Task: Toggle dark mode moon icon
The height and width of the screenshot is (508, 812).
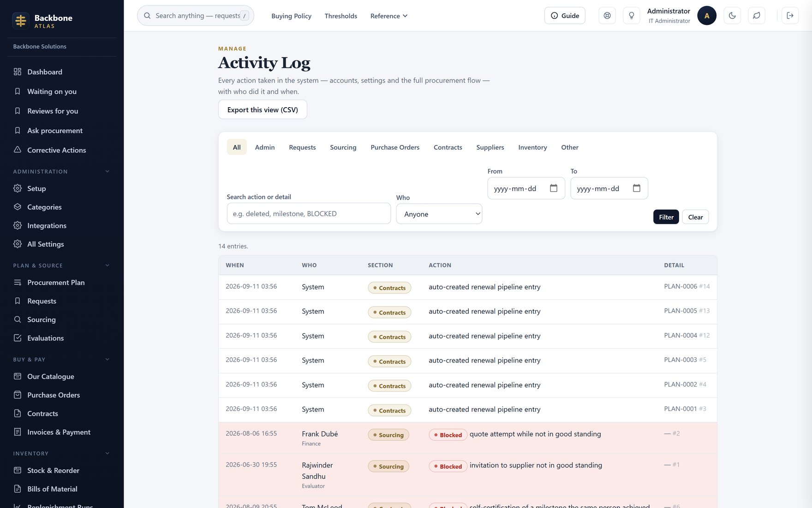Action: pyautogui.click(x=732, y=16)
